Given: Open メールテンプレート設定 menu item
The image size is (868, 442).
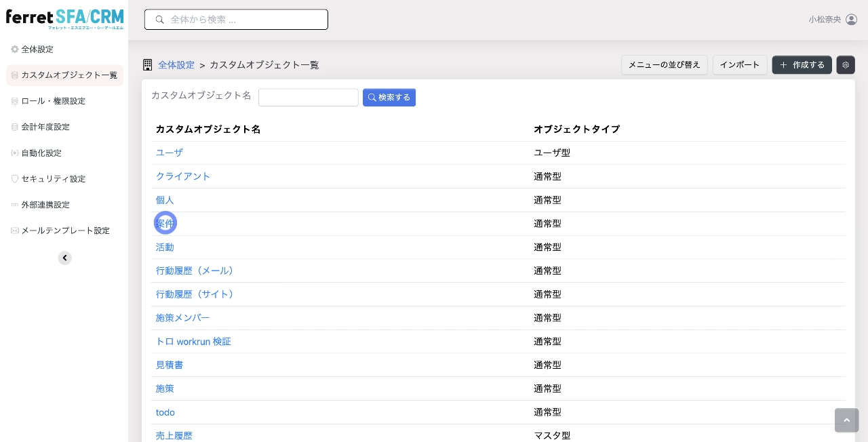Looking at the screenshot, I should pos(64,230).
